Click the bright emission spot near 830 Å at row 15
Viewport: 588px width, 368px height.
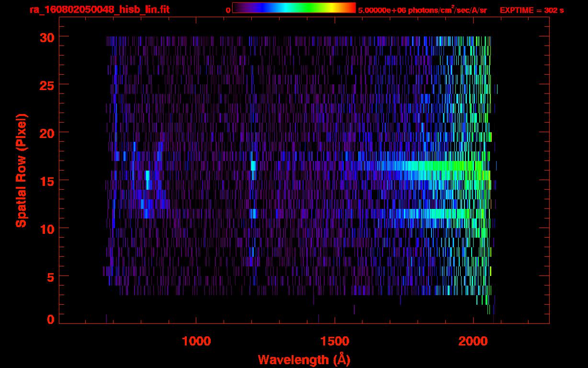(x=148, y=180)
